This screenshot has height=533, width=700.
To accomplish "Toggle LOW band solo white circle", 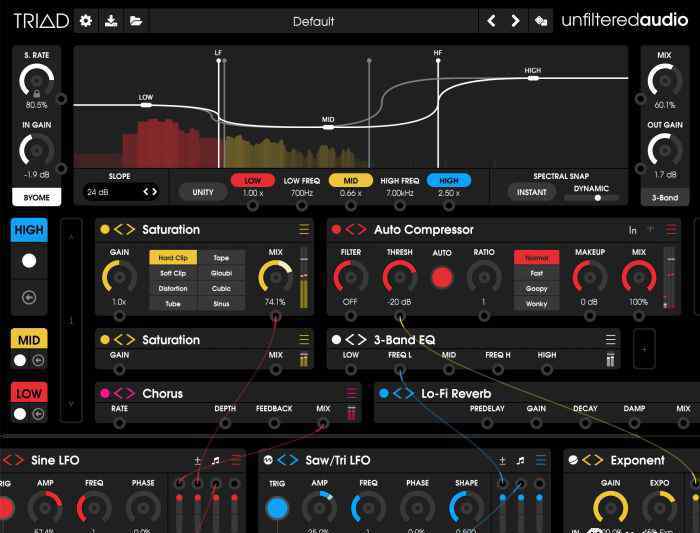I will 20,414.
